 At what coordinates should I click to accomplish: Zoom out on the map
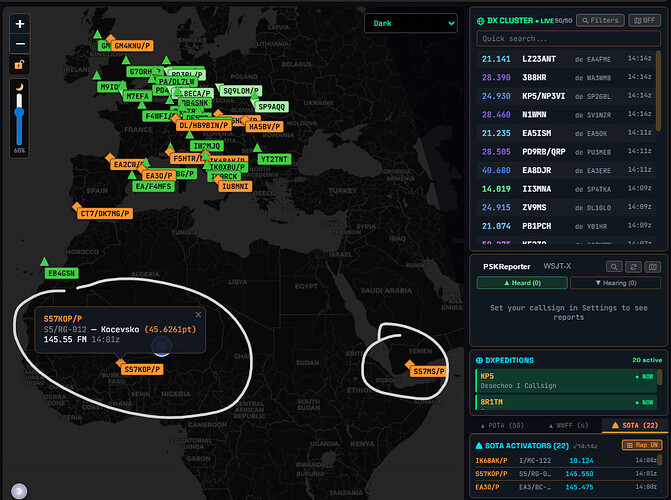(x=21, y=43)
